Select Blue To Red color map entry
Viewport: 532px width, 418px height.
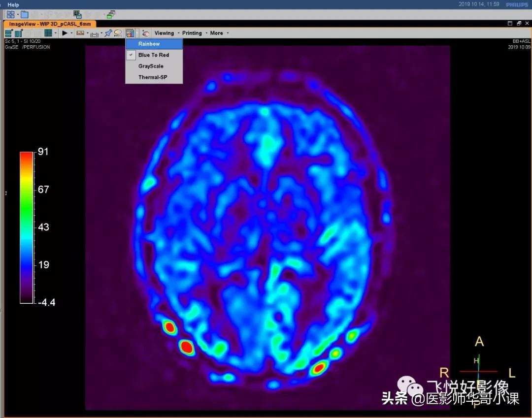pos(154,55)
